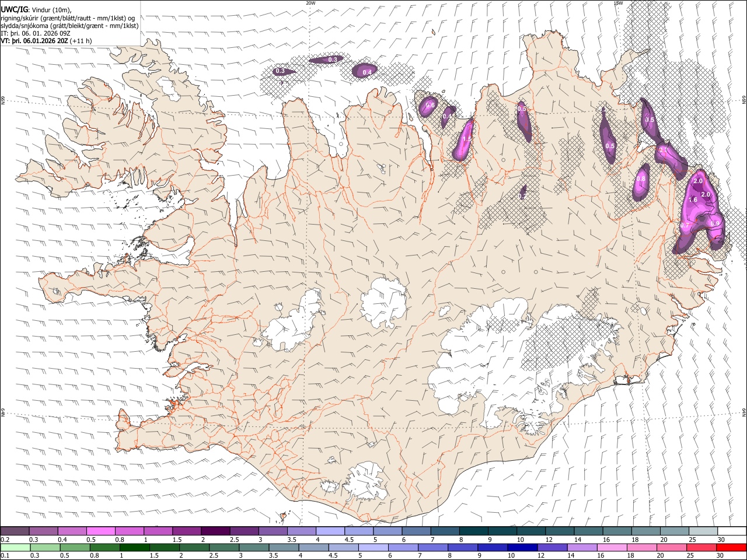Screen dimensions: 747x560
Task: Click the lower legend violet swatch labeled 12
Action: point(552,547)
